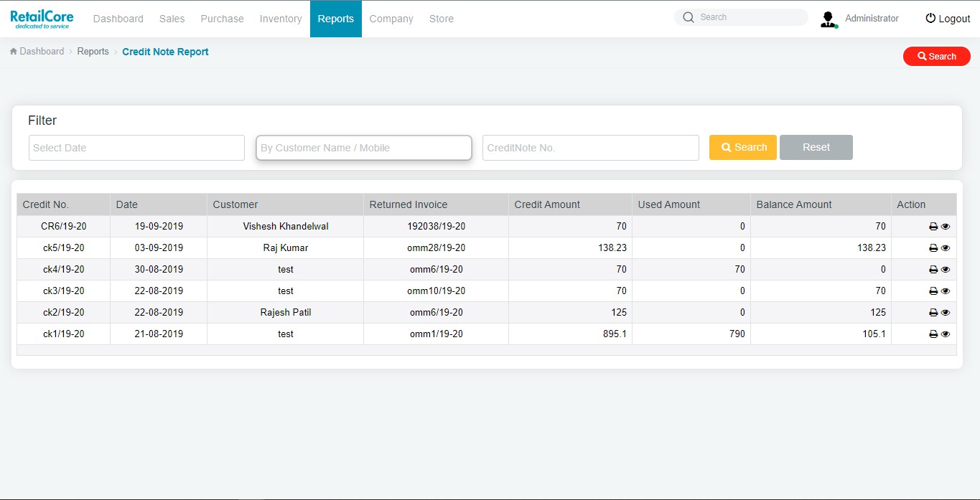This screenshot has width=980, height=500.
Task: Go to Reports via breadcrumb
Action: (x=93, y=52)
